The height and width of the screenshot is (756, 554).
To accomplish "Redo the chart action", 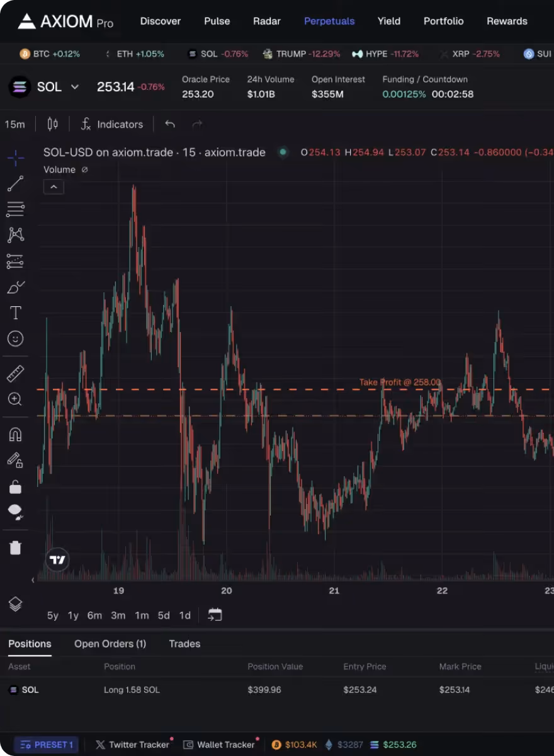I will pos(197,124).
